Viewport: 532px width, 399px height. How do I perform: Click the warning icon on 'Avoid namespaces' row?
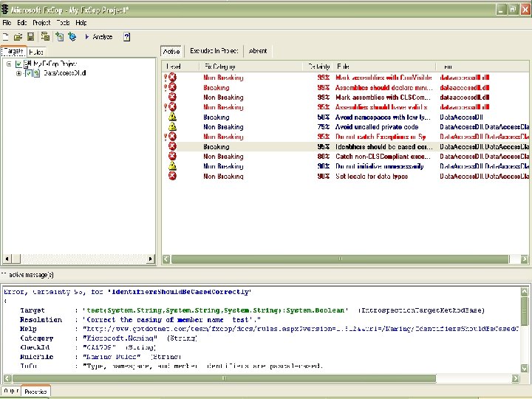click(x=172, y=117)
